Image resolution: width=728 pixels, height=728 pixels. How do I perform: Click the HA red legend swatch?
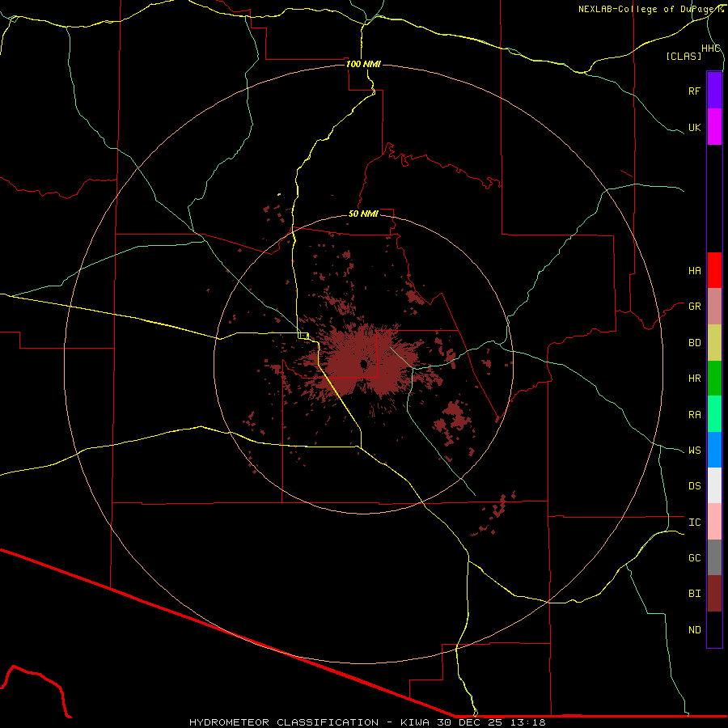tap(714, 270)
